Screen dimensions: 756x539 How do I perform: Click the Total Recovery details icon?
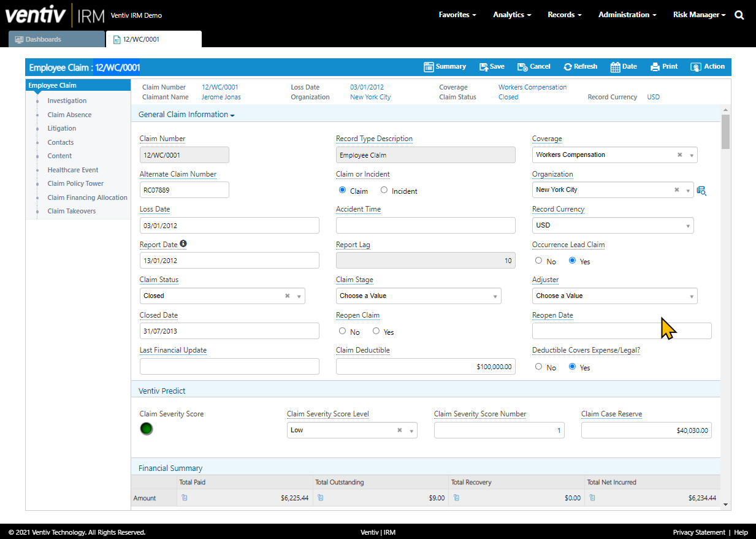[x=457, y=498]
